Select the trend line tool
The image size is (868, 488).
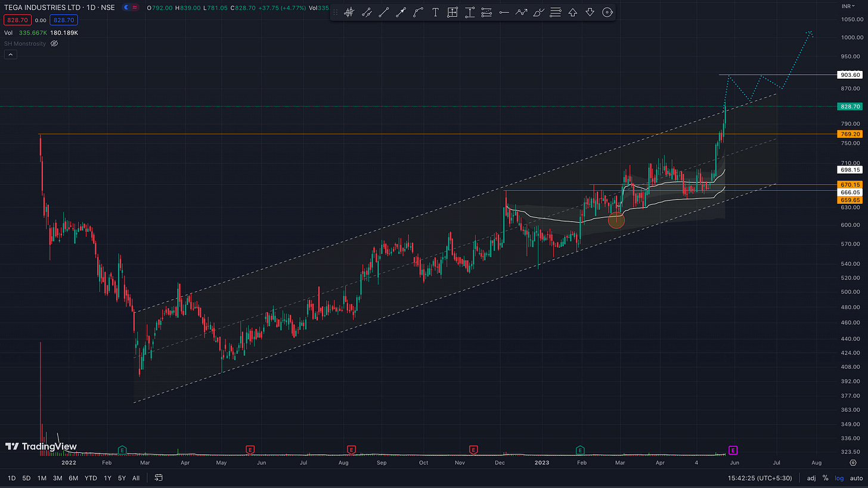click(x=383, y=12)
